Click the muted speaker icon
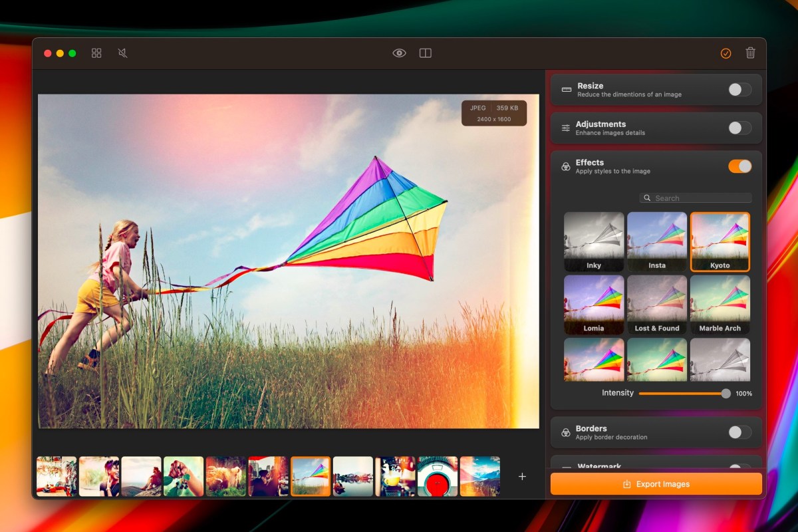798x532 pixels. point(122,53)
